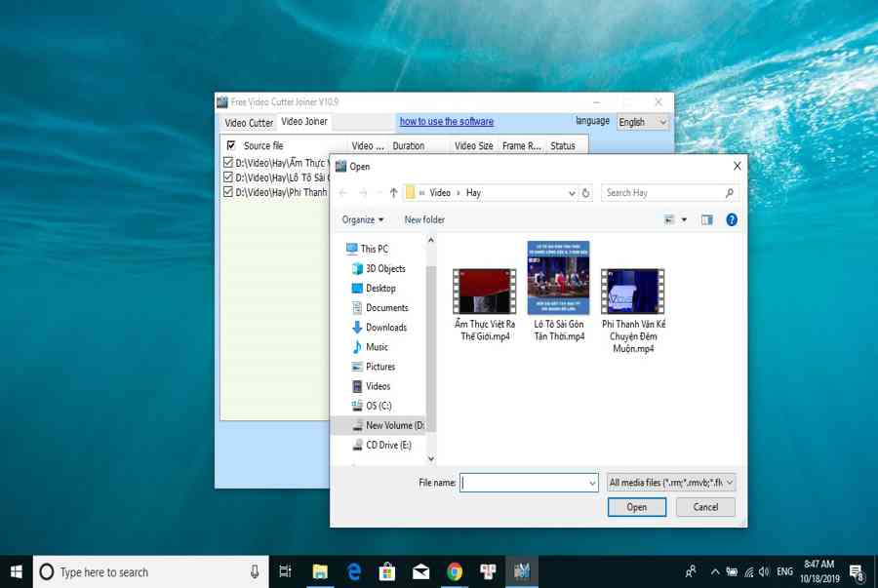Click the blue Help question mark icon
This screenshot has width=878, height=588.
click(x=732, y=220)
